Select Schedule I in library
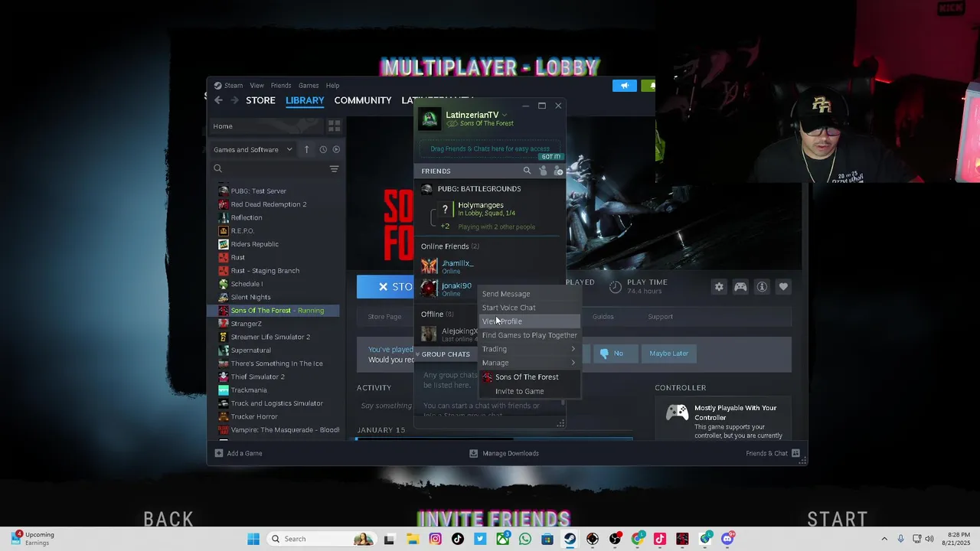980x551 pixels. pos(247,284)
